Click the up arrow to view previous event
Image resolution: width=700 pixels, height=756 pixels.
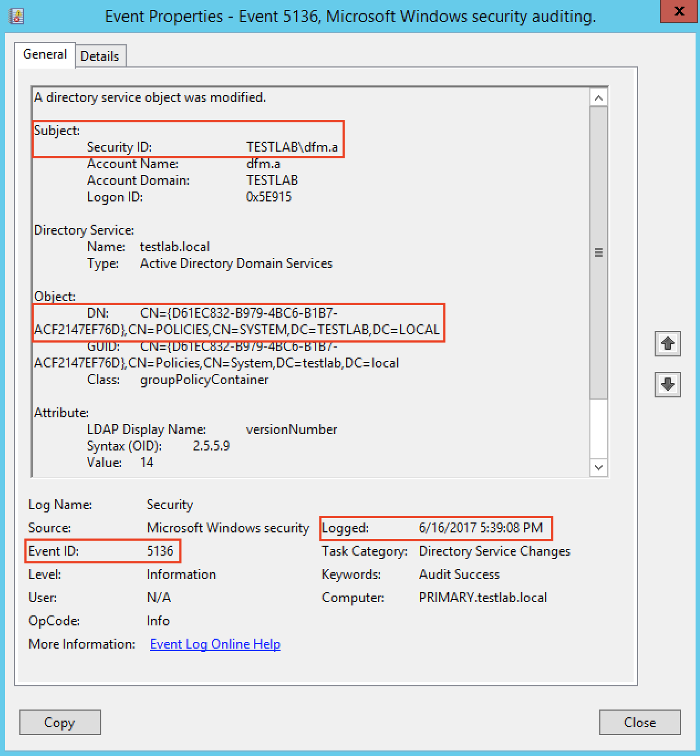[x=667, y=344]
